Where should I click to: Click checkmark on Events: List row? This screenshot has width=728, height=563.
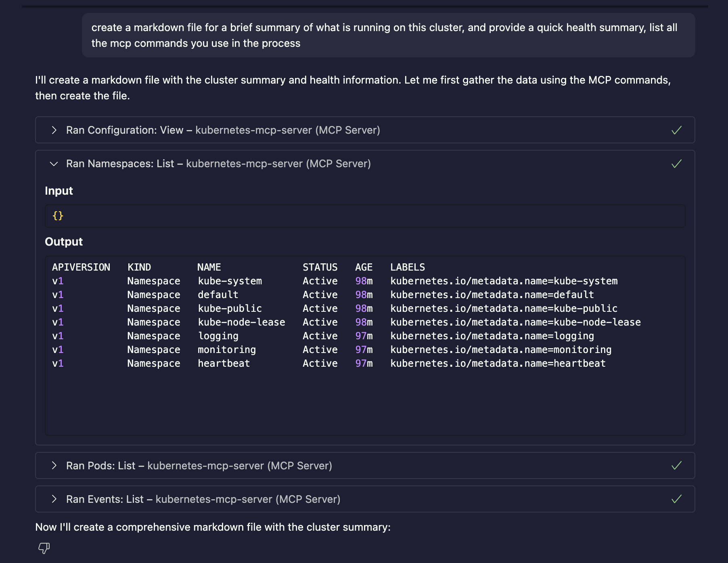676,499
